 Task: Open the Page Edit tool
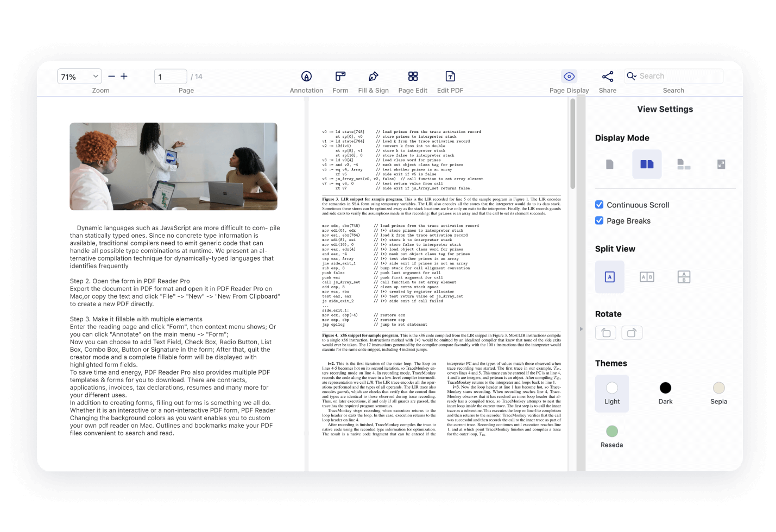click(x=413, y=77)
